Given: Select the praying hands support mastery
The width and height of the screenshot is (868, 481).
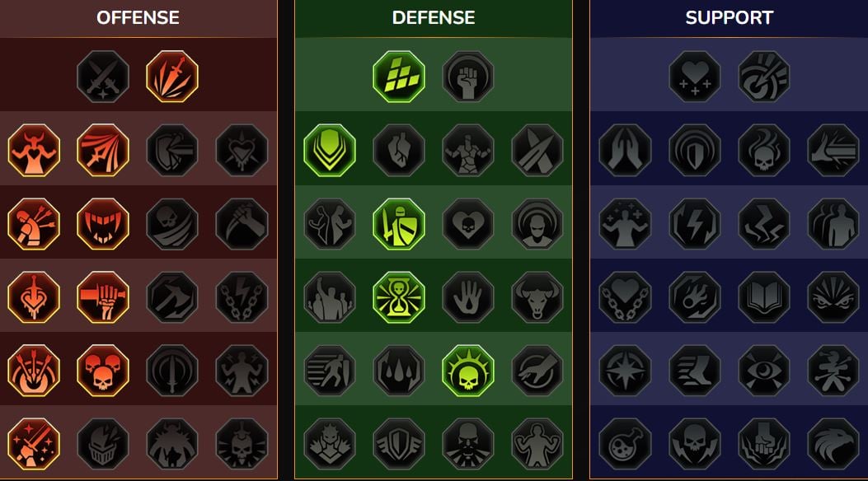Looking at the screenshot, I should pyautogui.click(x=626, y=151).
